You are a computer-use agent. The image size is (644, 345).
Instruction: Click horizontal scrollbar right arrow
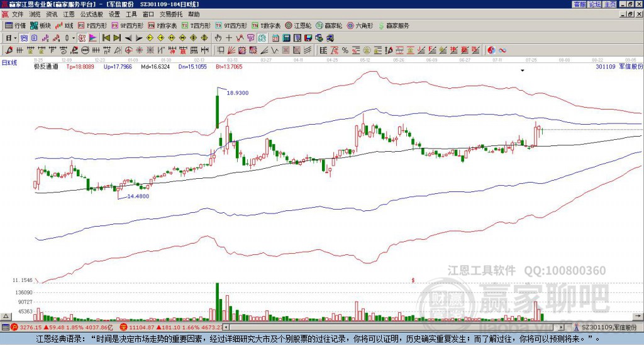(x=562, y=327)
